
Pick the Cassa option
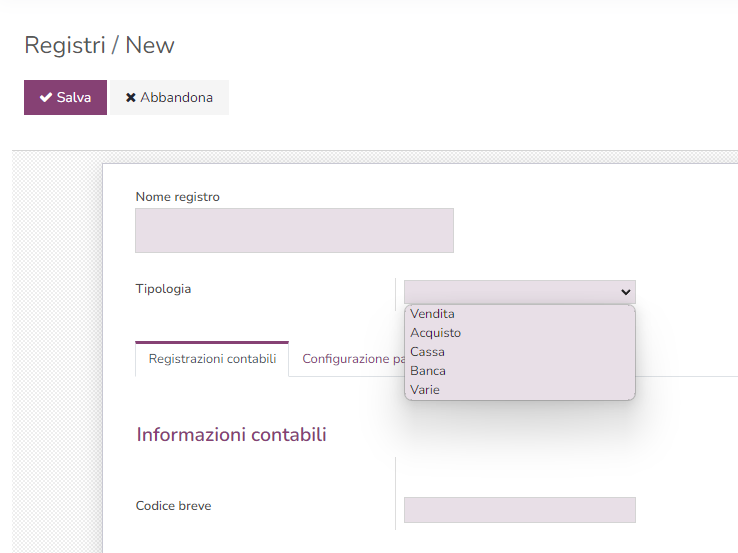[428, 352]
